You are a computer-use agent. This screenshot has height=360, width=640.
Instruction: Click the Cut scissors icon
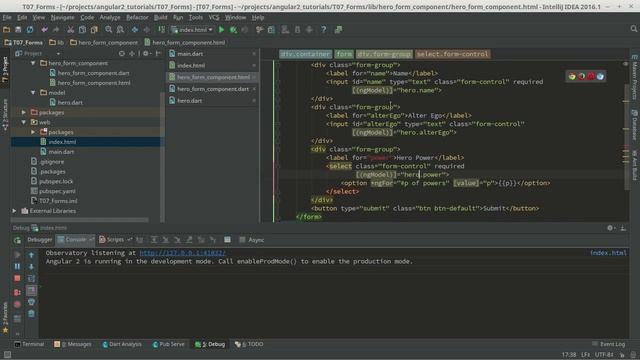click(71, 30)
